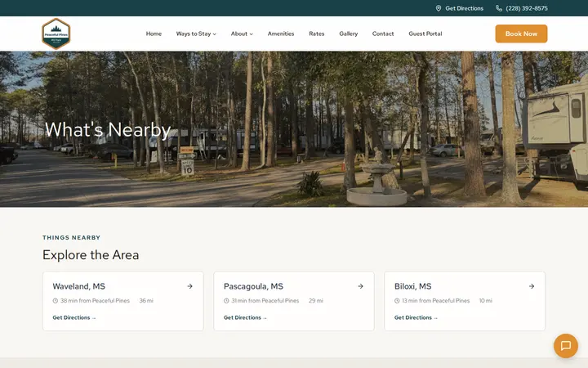Click the '36 mi' distance text

click(x=146, y=301)
